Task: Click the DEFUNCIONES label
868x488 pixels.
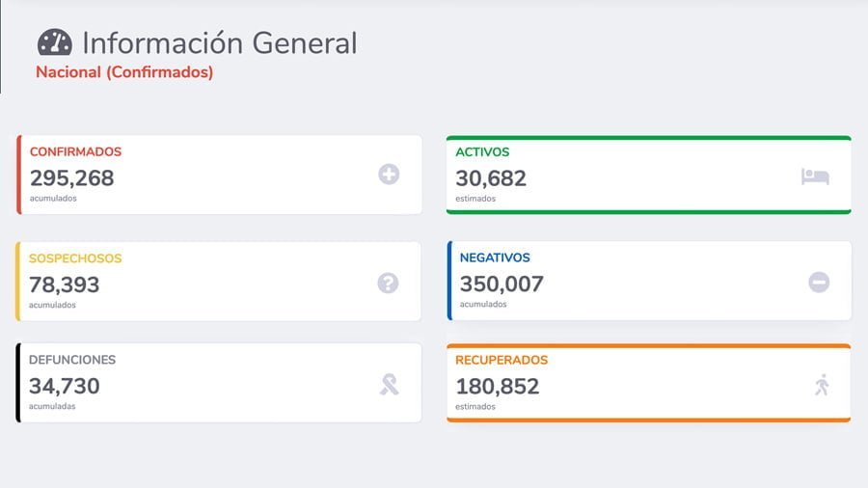Action: point(72,360)
